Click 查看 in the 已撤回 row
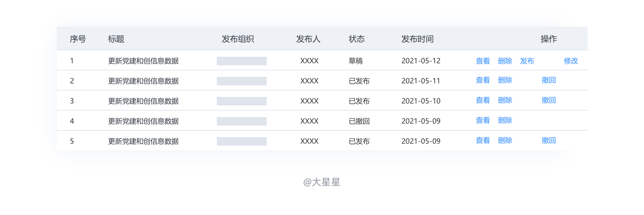This screenshot has width=644, height=215. 482,121
